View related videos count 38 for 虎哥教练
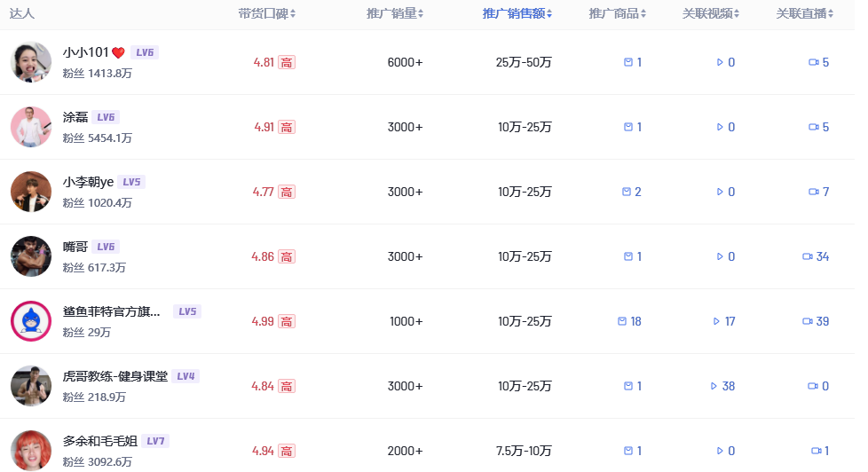 click(723, 386)
